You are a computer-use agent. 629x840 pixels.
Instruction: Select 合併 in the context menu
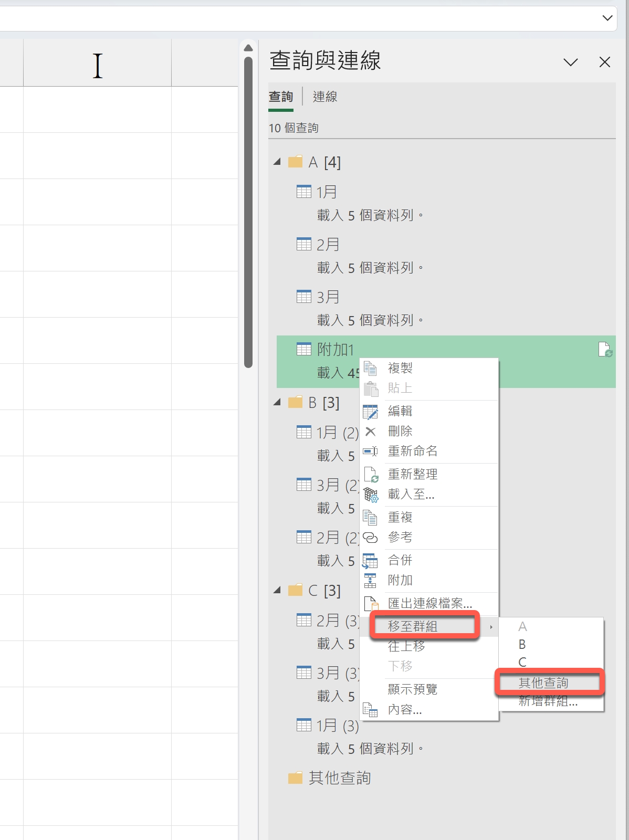400,561
